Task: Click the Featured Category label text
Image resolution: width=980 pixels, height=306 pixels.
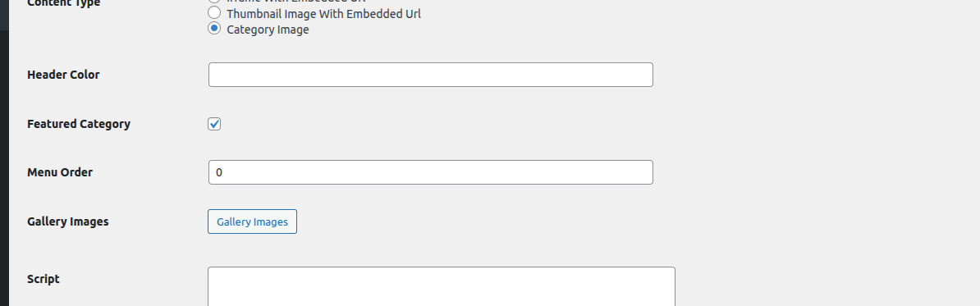Action: (79, 124)
